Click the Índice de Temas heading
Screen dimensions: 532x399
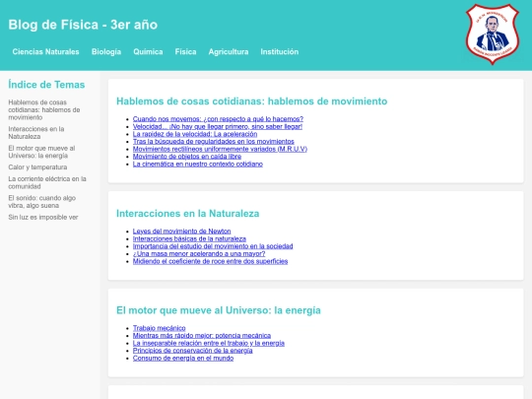click(46, 85)
